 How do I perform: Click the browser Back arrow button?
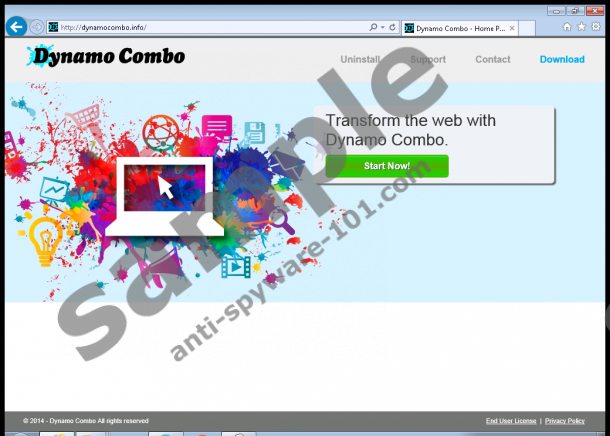pyautogui.click(x=15, y=27)
